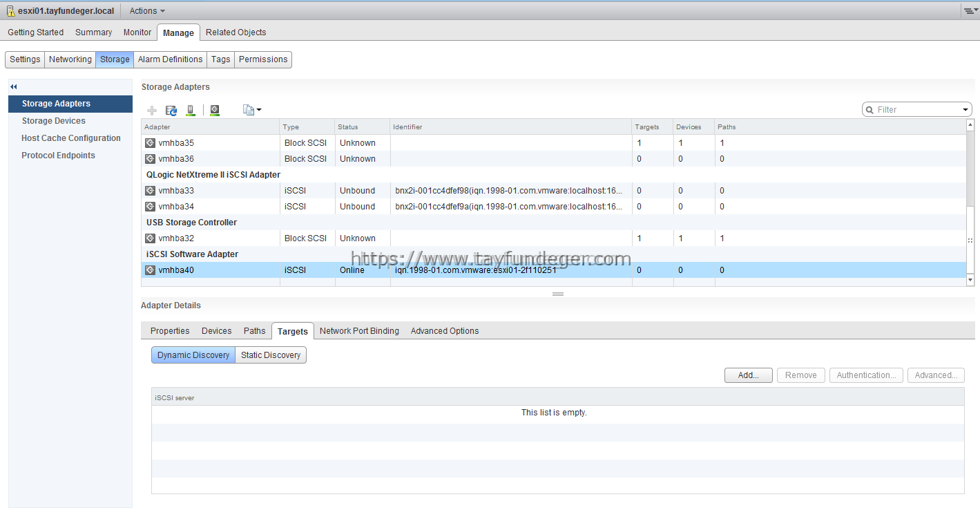
Task: Select Host Cache Configuration in sidebar
Action: [70, 138]
